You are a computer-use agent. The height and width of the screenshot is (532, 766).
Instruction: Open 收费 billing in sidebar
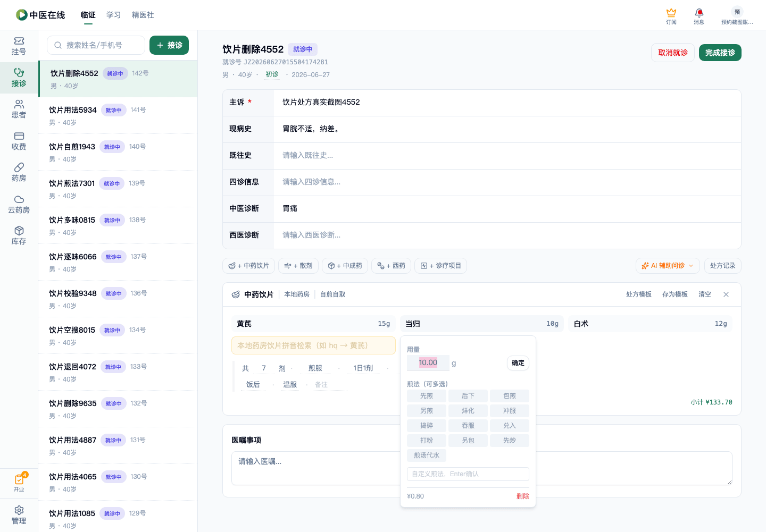(x=19, y=141)
